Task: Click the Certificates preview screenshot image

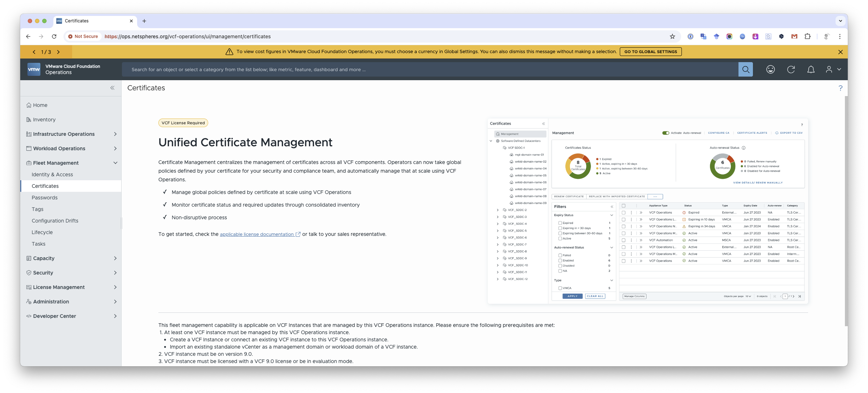Action: pyautogui.click(x=648, y=211)
